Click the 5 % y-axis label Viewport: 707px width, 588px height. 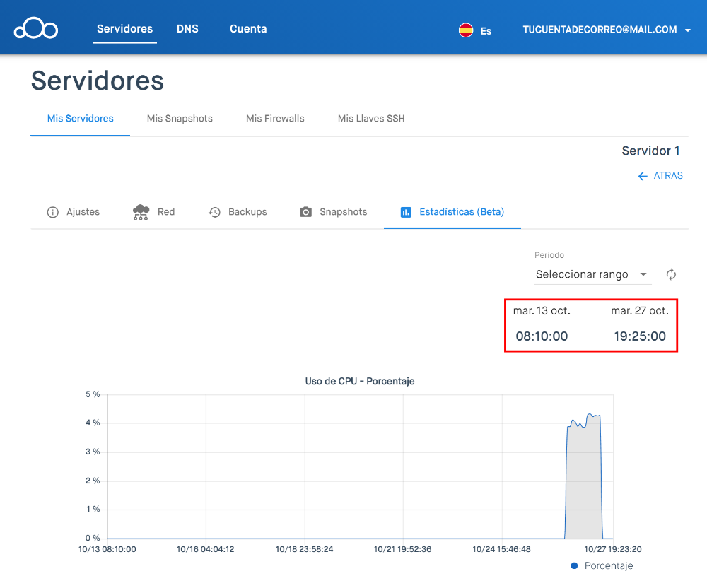coord(93,394)
